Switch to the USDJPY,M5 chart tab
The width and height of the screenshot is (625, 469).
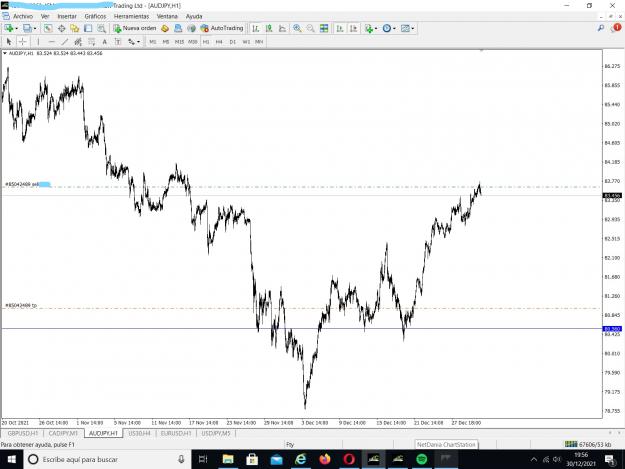[x=216, y=433]
